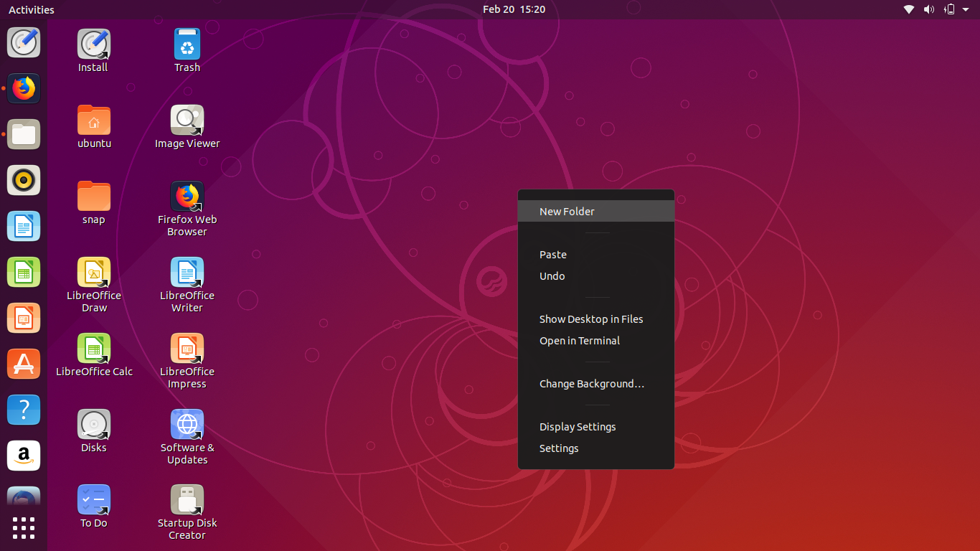Image resolution: width=980 pixels, height=551 pixels.
Task: Select New Folder from the context menu
Action: click(567, 211)
